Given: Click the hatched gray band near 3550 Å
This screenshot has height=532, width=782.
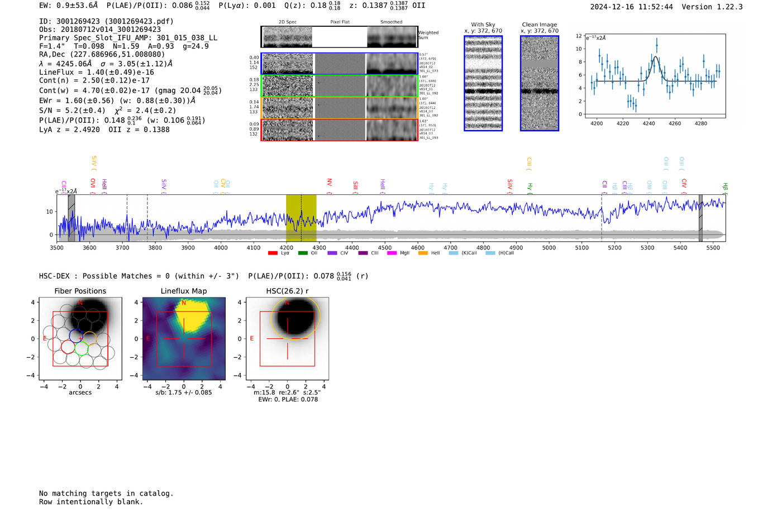Looking at the screenshot, I should coord(71,218).
